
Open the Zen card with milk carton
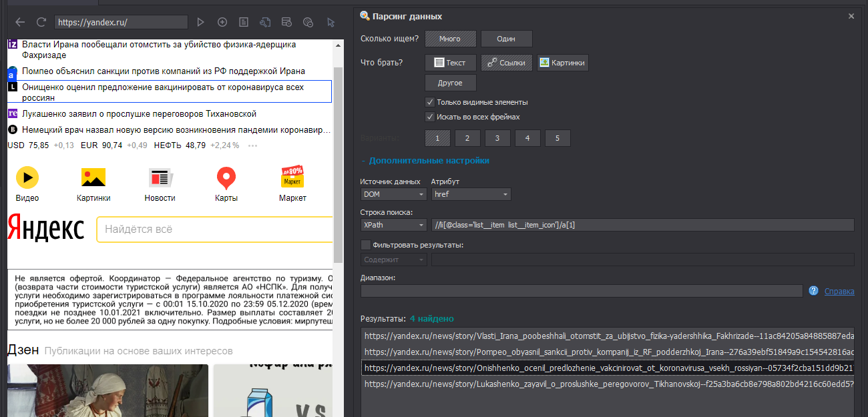(x=273, y=390)
